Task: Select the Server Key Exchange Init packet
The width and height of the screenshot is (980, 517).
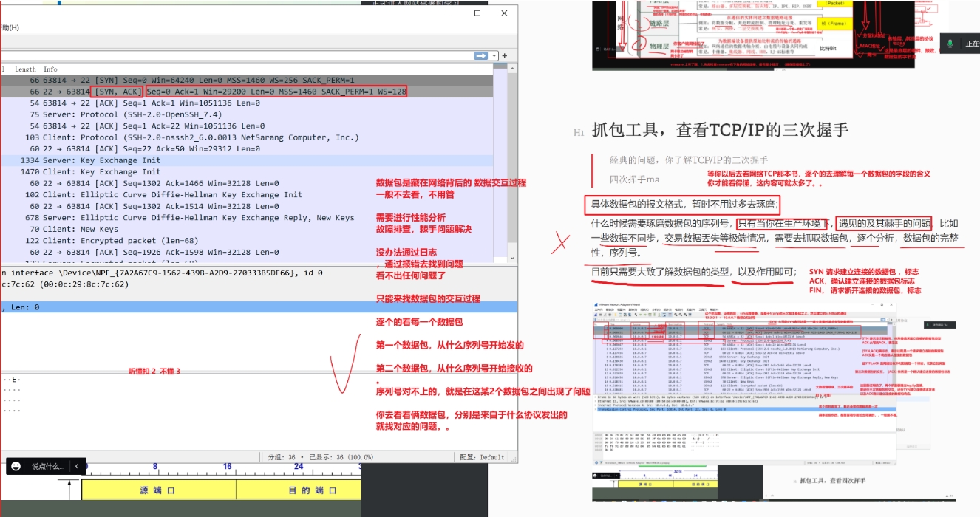Action: click(222, 160)
